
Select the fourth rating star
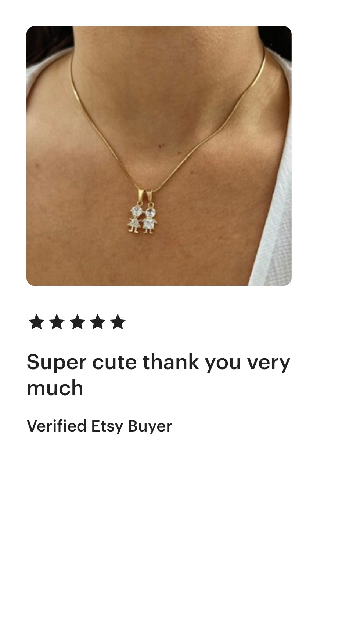[97, 322]
